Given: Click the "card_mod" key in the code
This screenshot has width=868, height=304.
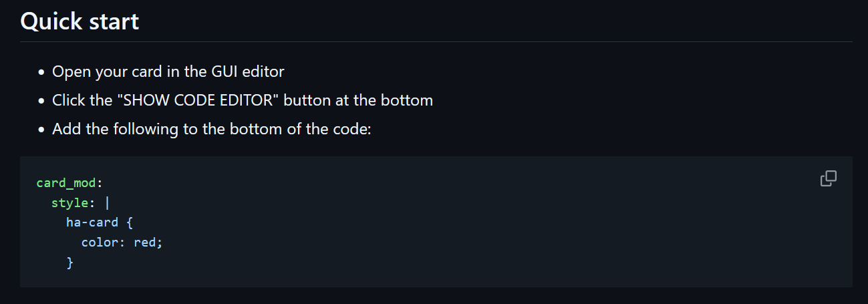Looking at the screenshot, I should pyautogui.click(x=66, y=182).
